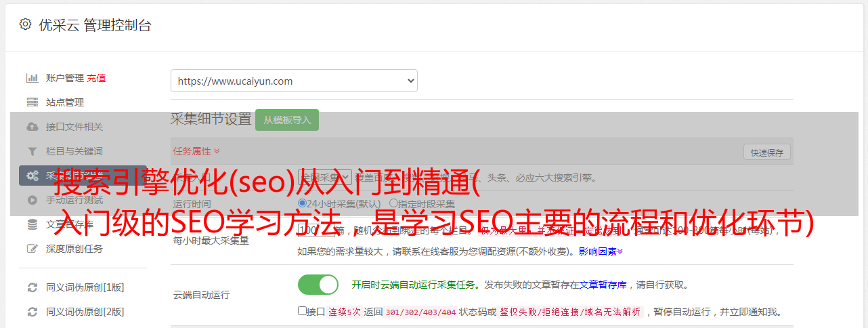Open 手动运行测试 in the sidebar

[x=74, y=200]
